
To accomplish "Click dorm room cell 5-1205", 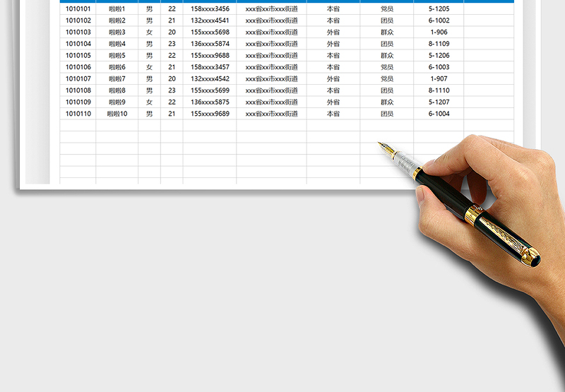I will tap(439, 9).
